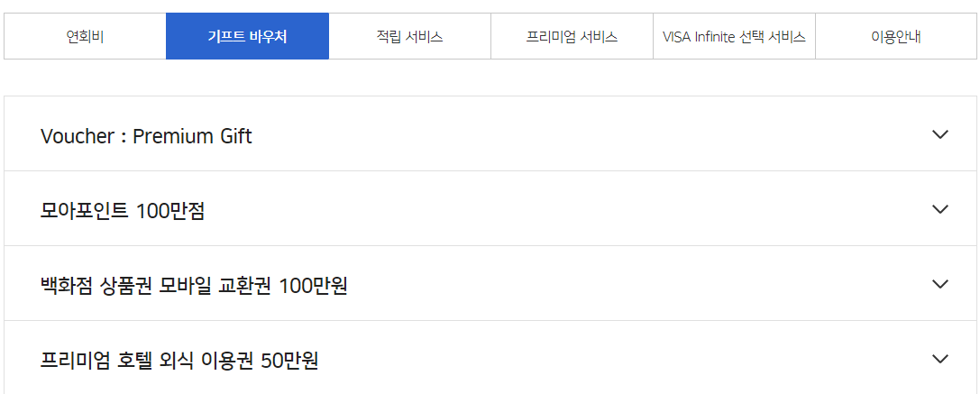Open the VISA Infinite 선택 서비스 tab
Viewport: 980px width, 394px height.
pos(734,37)
